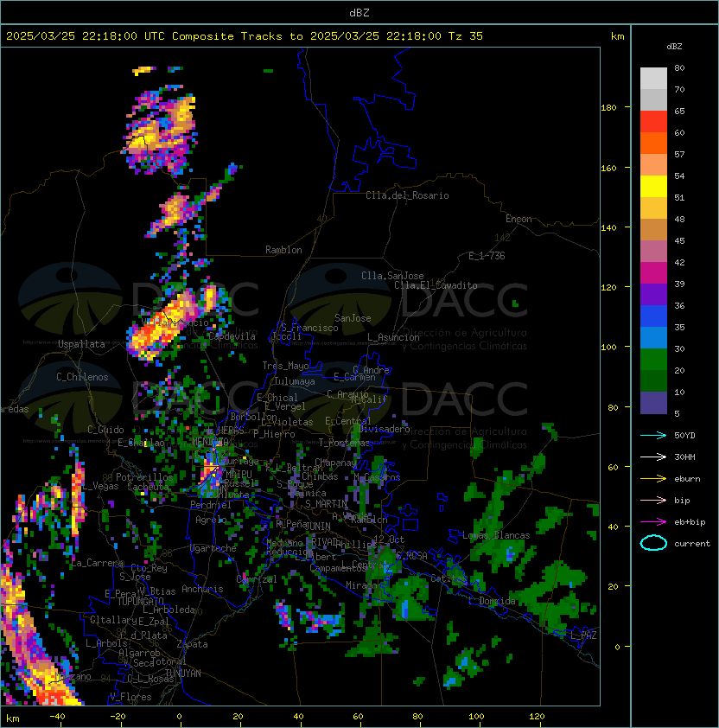This screenshot has height=728, width=719.
Task: Click the E_1-736 map label
Action: coord(487,256)
